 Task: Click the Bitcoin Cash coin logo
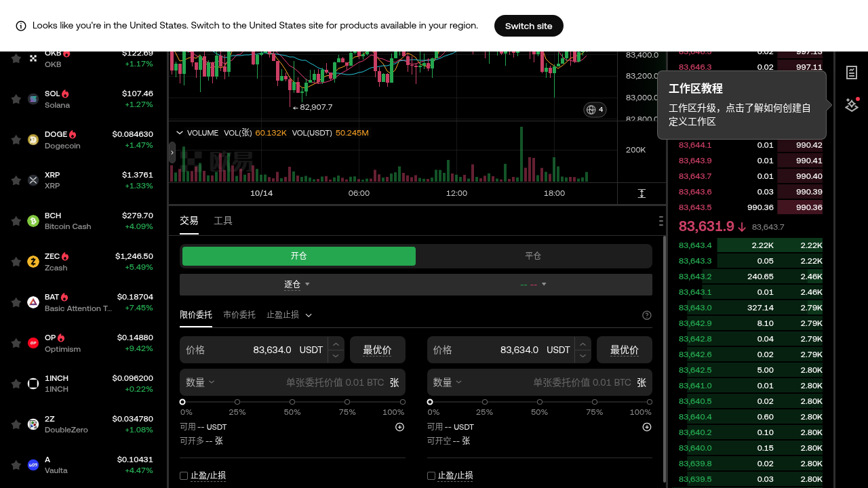pos(33,221)
